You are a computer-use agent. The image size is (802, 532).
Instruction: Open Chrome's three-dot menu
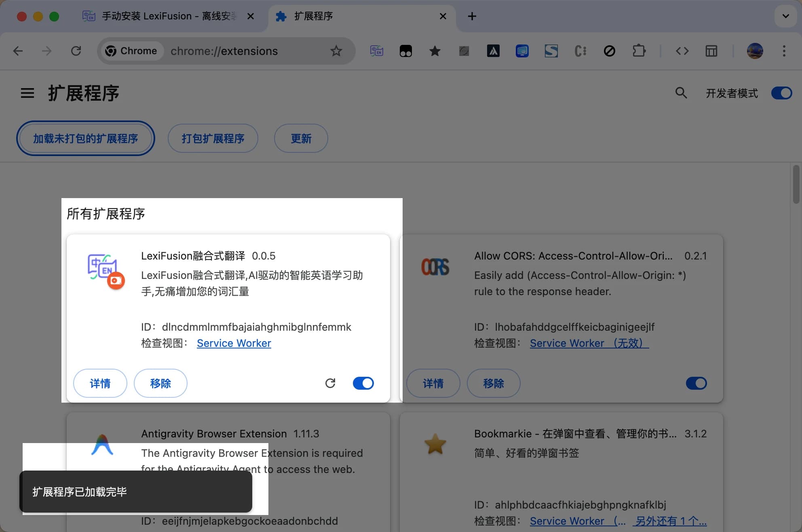784,51
